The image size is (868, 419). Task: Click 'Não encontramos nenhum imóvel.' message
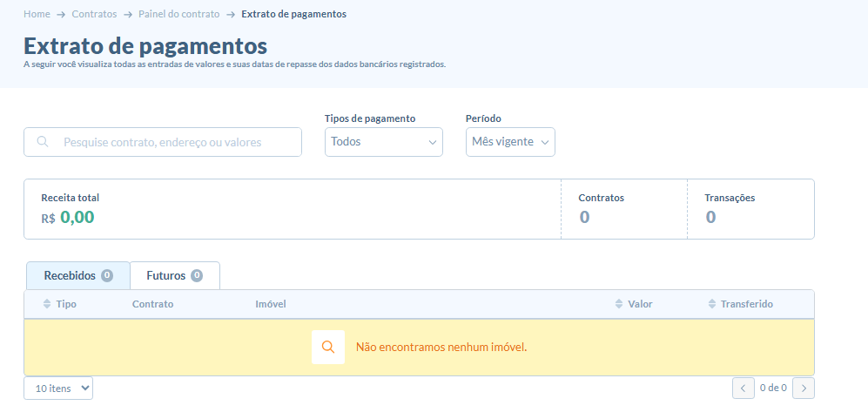441,348
